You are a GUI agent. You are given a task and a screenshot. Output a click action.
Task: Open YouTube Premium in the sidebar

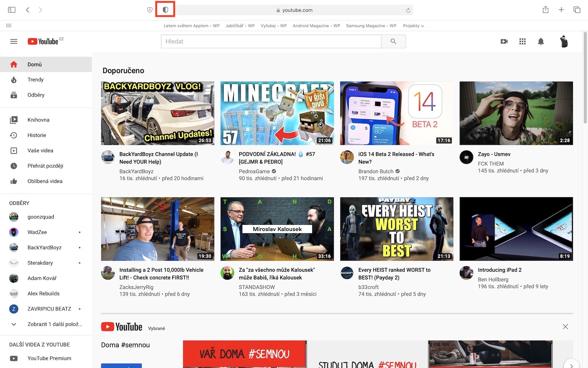click(46, 358)
